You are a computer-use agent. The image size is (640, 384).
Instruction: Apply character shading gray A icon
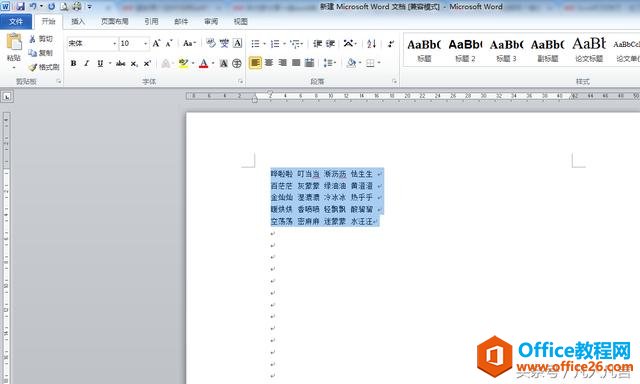[x=223, y=63]
